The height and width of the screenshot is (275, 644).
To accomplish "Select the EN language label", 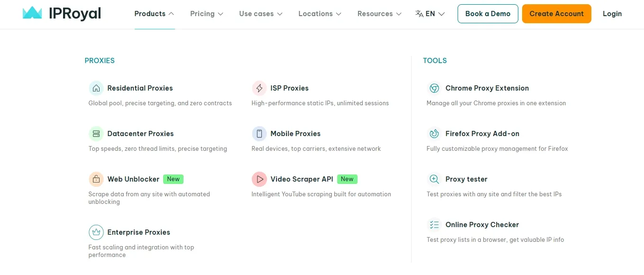I will pos(430,14).
